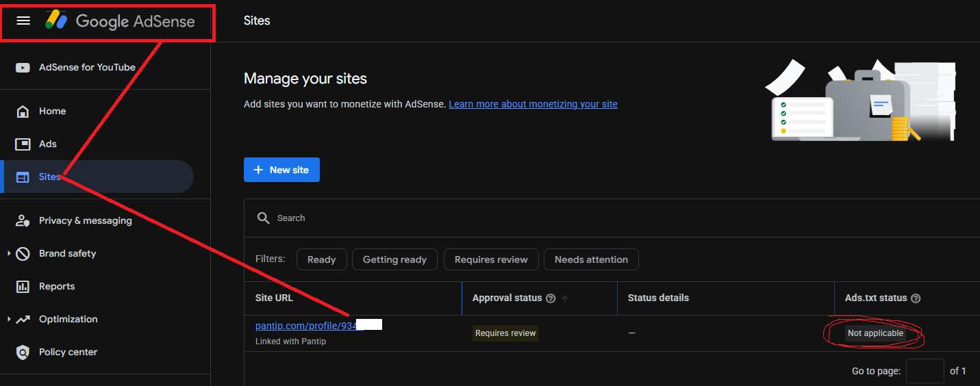Apply the Ready filter

tap(321, 259)
